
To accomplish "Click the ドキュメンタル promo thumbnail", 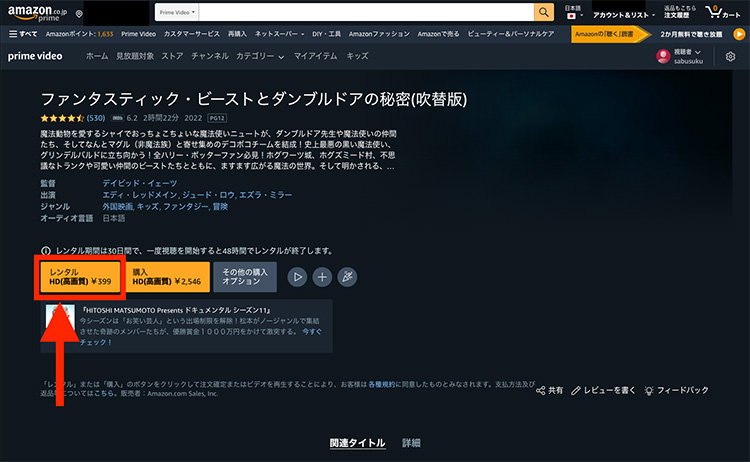I will 60,317.
